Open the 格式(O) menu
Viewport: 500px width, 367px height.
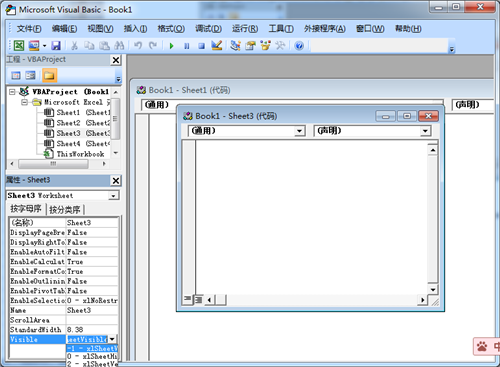171,29
